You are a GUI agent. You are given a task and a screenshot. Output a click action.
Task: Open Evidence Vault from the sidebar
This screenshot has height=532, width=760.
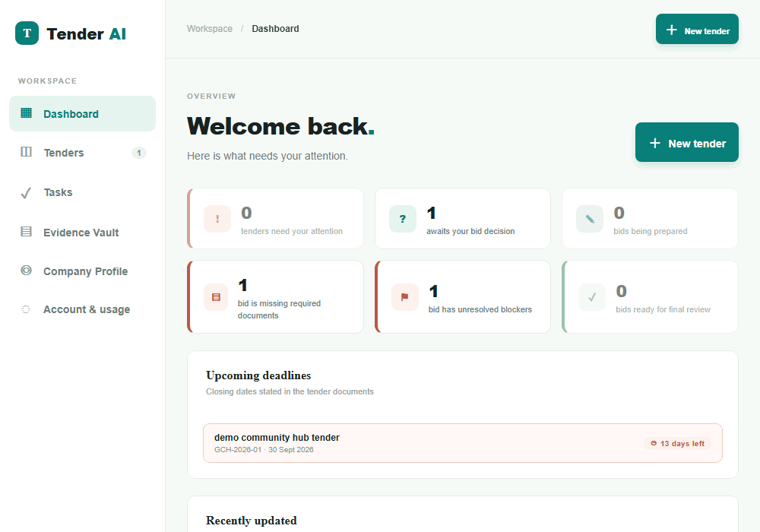point(82,232)
